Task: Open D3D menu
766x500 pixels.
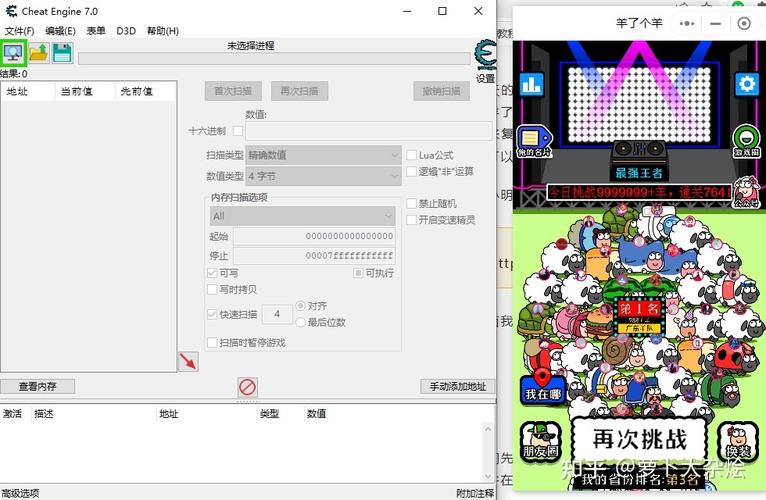Action: (x=126, y=31)
